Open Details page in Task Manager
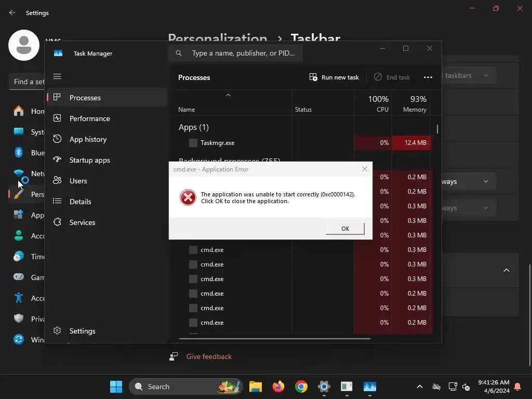The image size is (532, 399). pyautogui.click(x=107, y=202)
